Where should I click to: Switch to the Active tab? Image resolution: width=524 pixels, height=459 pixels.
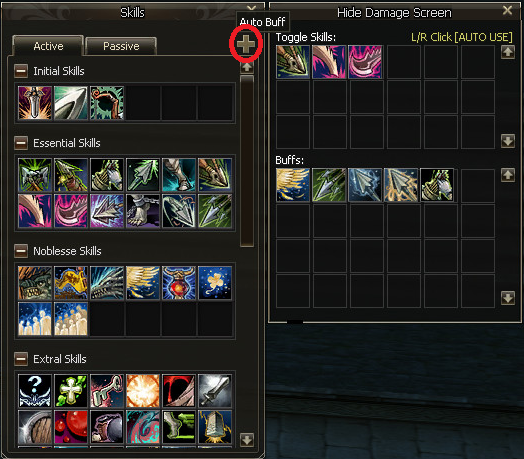coord(48,46)
